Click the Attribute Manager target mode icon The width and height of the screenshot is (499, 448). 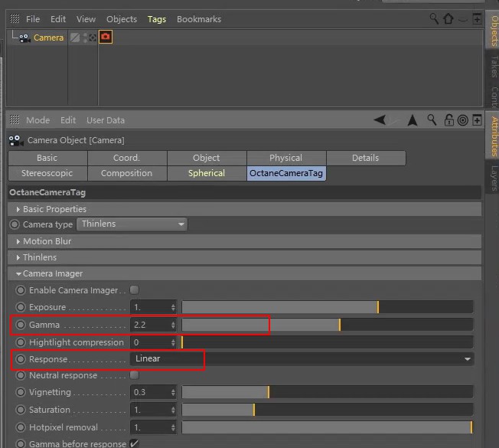[463, 120]
